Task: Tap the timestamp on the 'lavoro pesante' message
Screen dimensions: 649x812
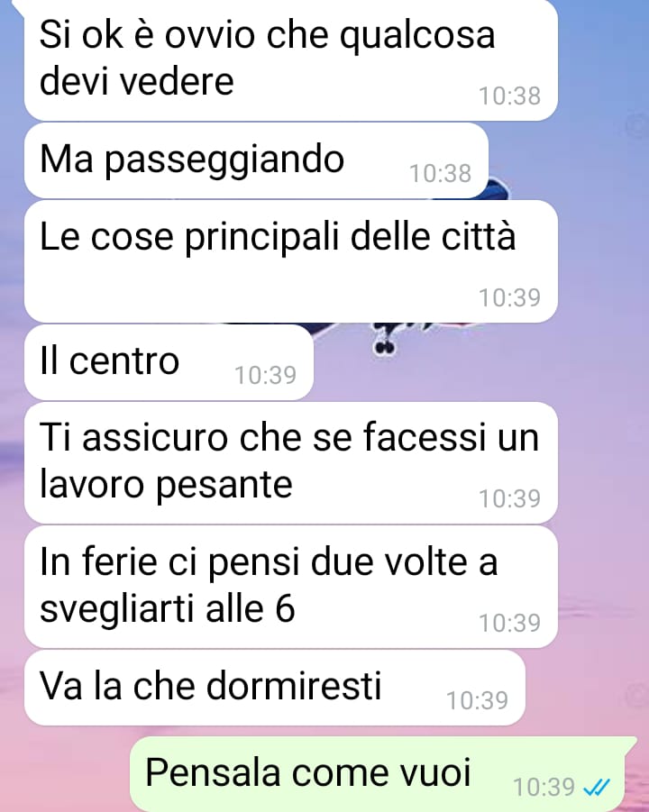Action: [509, 498]
